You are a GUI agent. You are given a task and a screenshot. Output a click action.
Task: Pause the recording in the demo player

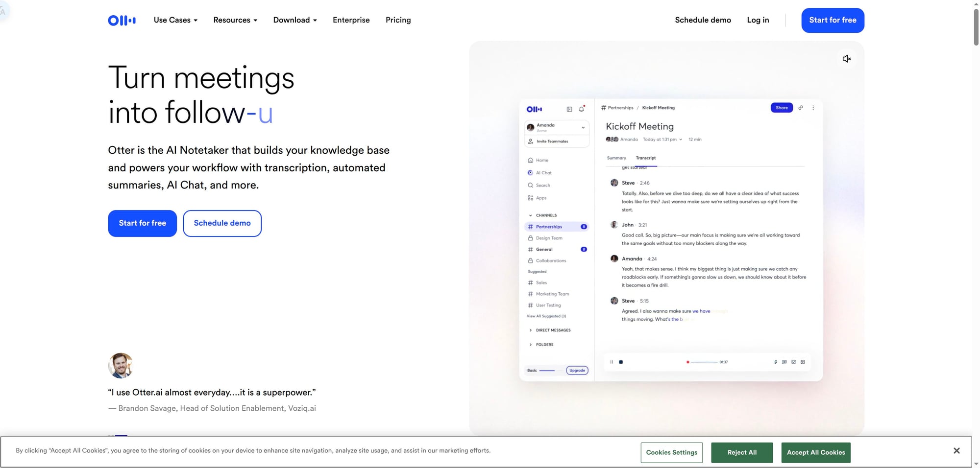[x=612, y=362]
